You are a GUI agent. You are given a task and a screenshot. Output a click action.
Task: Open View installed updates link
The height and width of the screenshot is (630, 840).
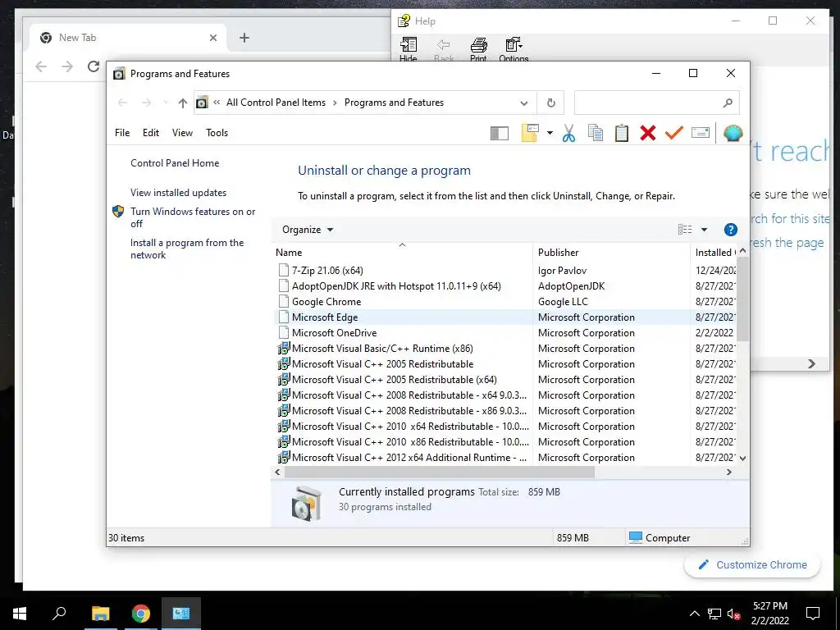coord(178,193)
